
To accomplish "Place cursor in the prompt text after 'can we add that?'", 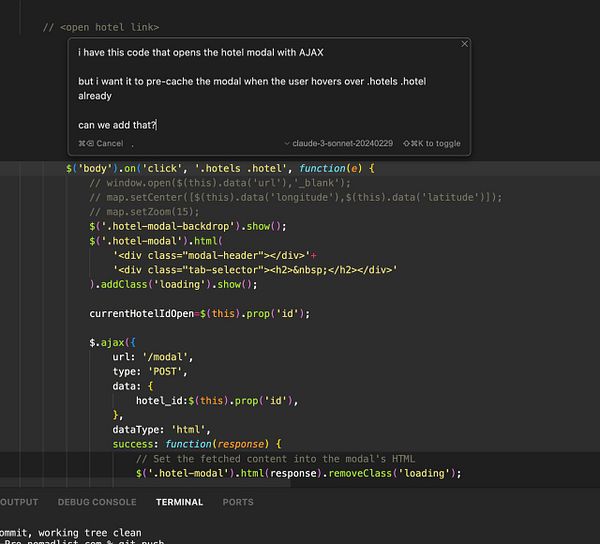I will (x=157, y=125).
